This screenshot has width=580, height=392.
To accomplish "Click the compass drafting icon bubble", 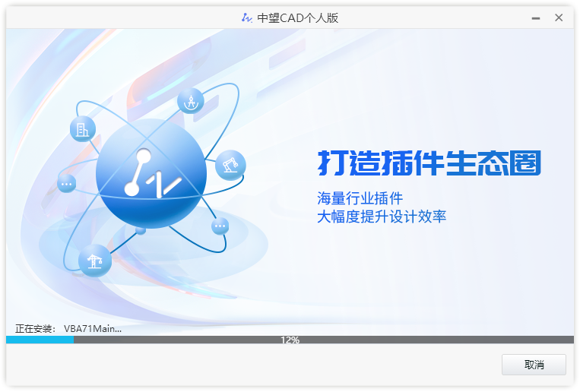I will [191, 101].
